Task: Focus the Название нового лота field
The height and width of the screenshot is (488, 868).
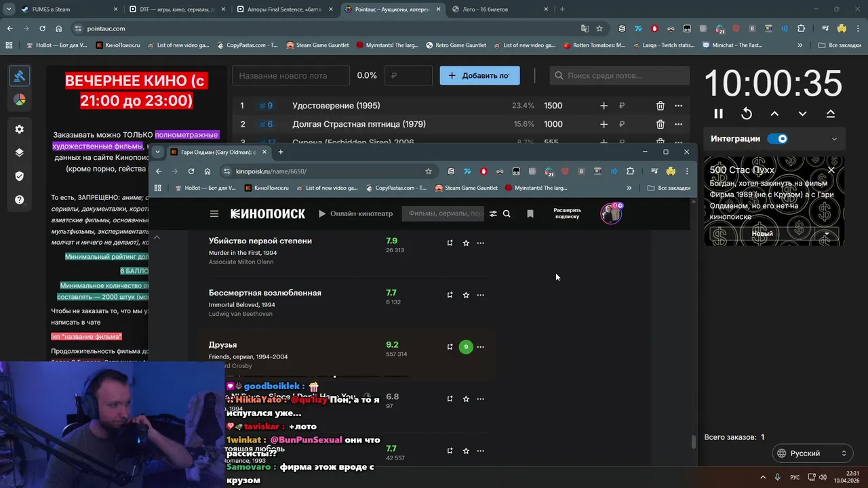Action: tap(291, 75)
